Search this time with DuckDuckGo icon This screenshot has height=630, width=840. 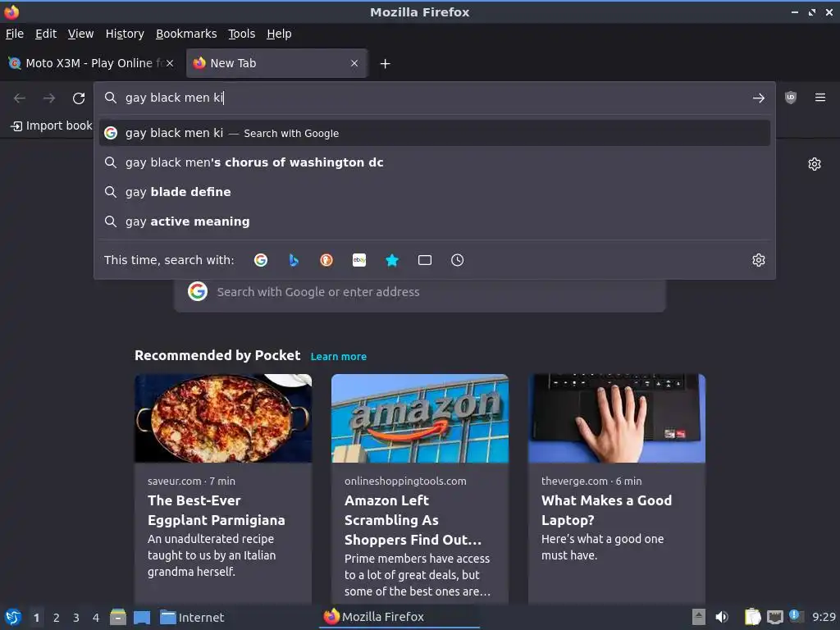[326, 260]
